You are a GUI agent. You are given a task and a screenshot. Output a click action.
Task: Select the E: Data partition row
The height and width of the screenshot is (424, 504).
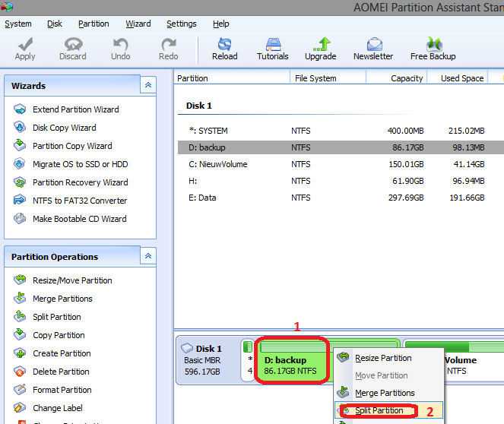click(x=341, y=198)
